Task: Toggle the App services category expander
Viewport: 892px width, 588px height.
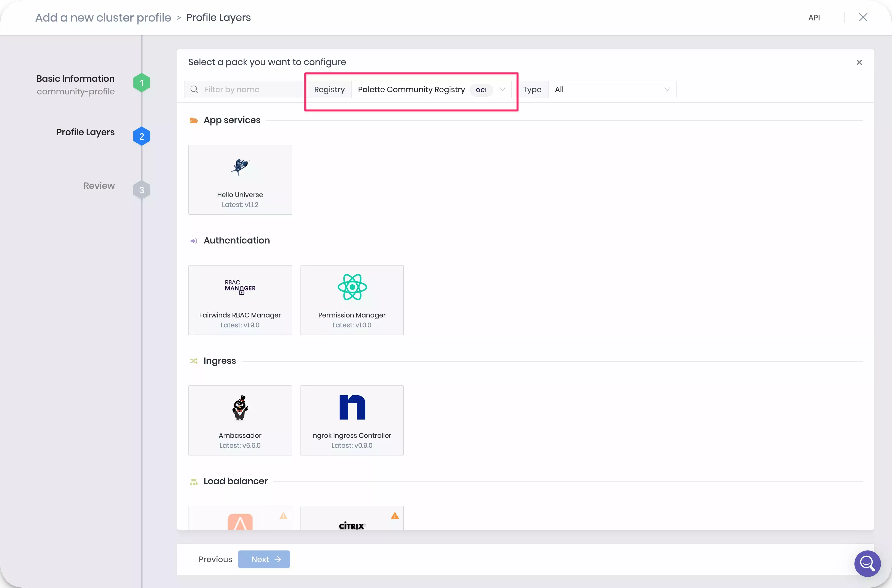Action: [x=194, y=120]
